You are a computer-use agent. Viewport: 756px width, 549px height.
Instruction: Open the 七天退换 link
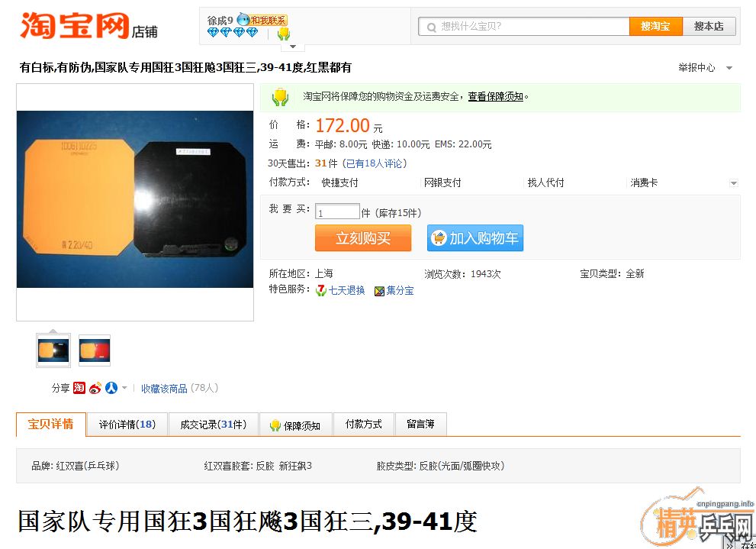coord(346,290)
